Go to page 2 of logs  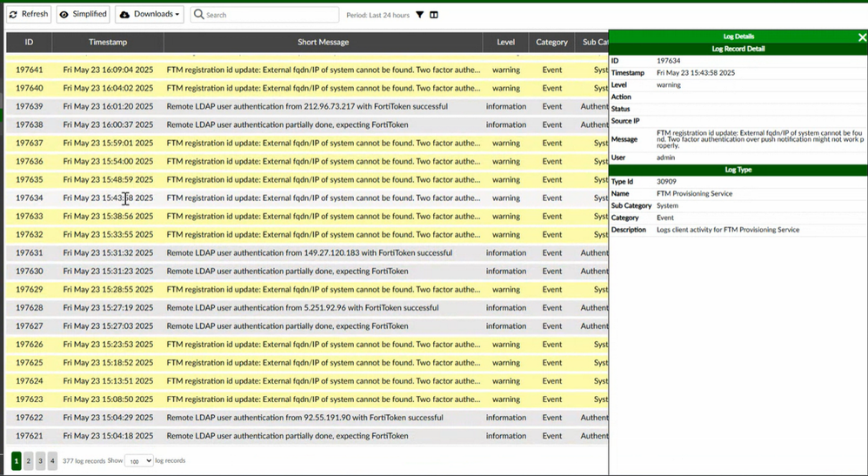coord(29,460)
